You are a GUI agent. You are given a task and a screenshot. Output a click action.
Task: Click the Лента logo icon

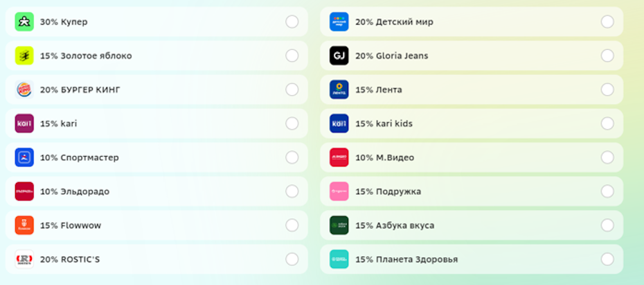click(339, 89)
